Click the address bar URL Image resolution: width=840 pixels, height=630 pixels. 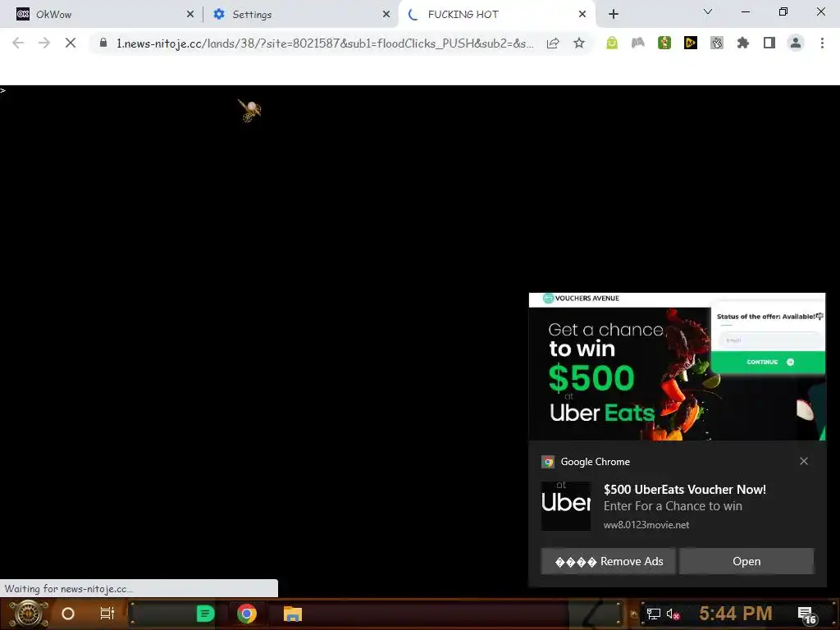[325, 43]
